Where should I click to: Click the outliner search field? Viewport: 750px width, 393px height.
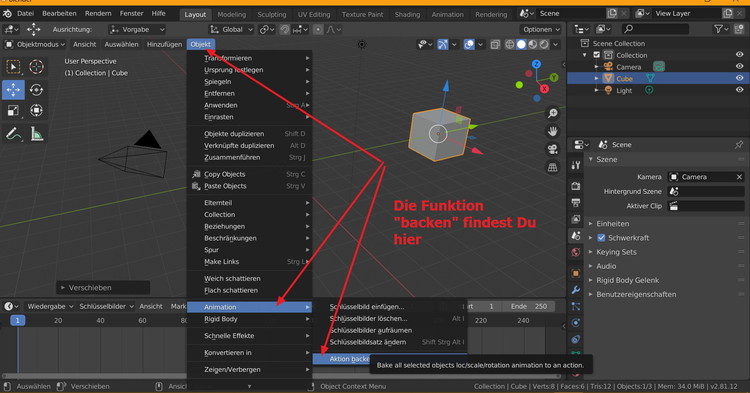click(x=656, y=29)
